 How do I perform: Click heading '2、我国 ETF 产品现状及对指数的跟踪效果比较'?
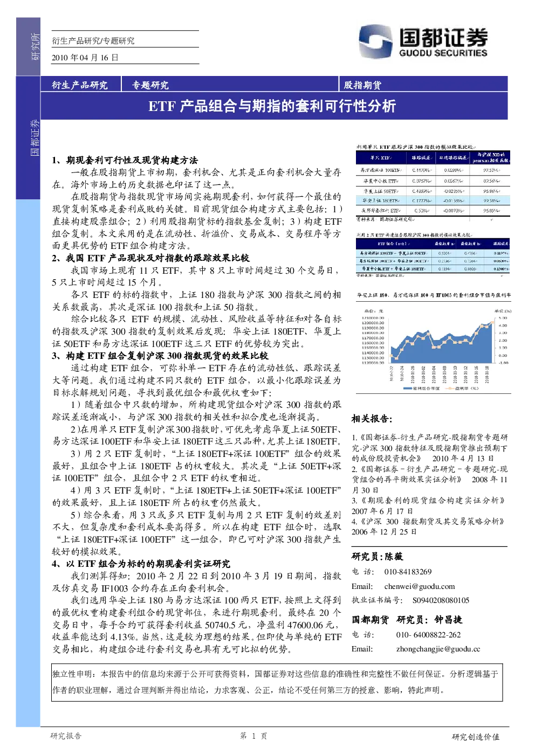pyautogui.click(x=151, y=258)
